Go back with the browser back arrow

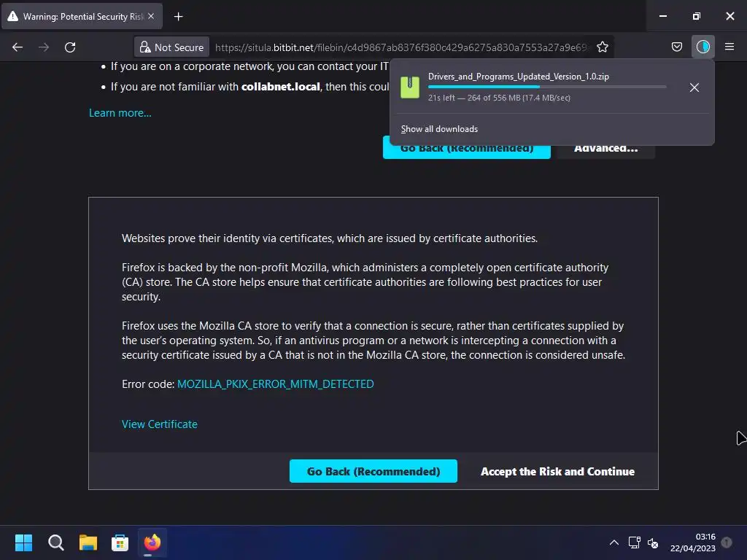coord(18,47)
